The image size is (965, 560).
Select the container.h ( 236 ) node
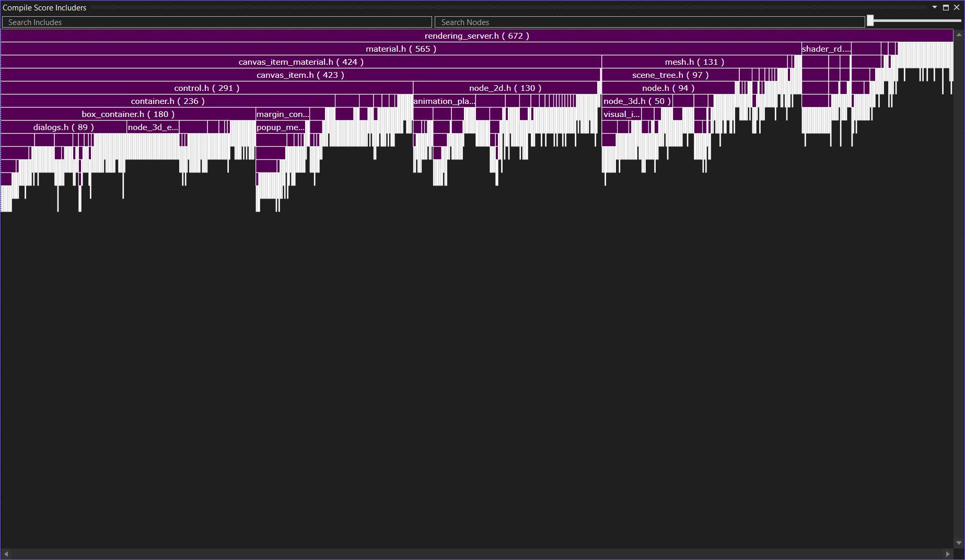tap(168, 101)
